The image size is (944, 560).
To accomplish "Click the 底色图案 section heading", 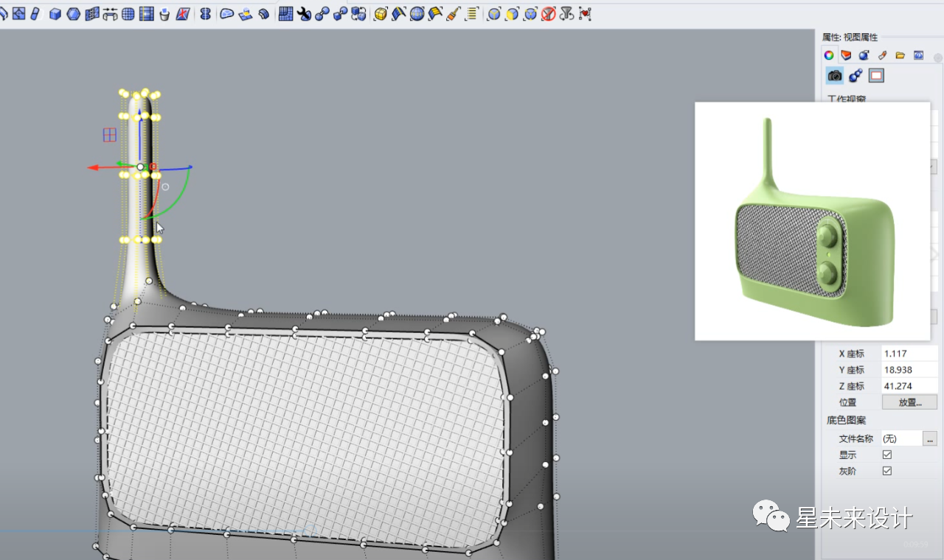I will 847,421.
